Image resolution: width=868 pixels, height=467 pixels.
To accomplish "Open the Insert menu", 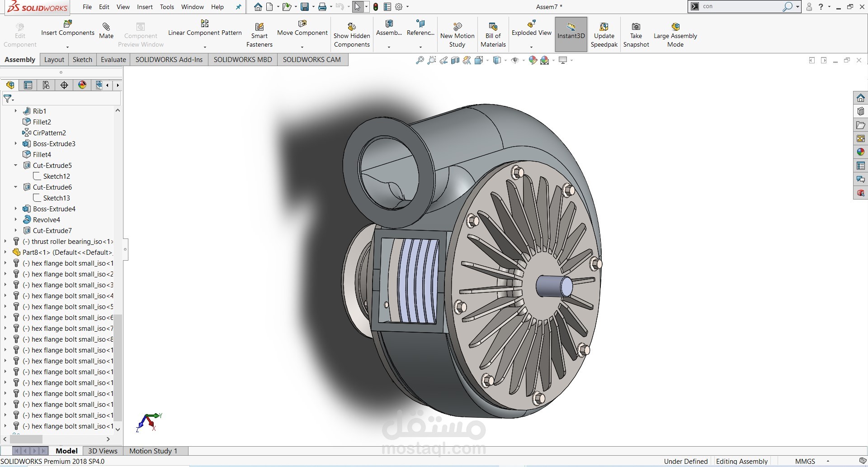I will [x=145, y=7].
